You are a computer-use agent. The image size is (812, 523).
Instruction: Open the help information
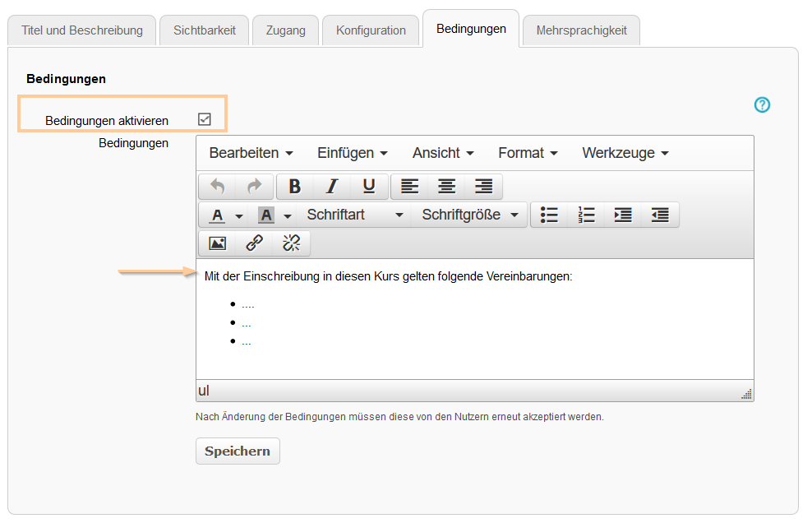(762, 105)
